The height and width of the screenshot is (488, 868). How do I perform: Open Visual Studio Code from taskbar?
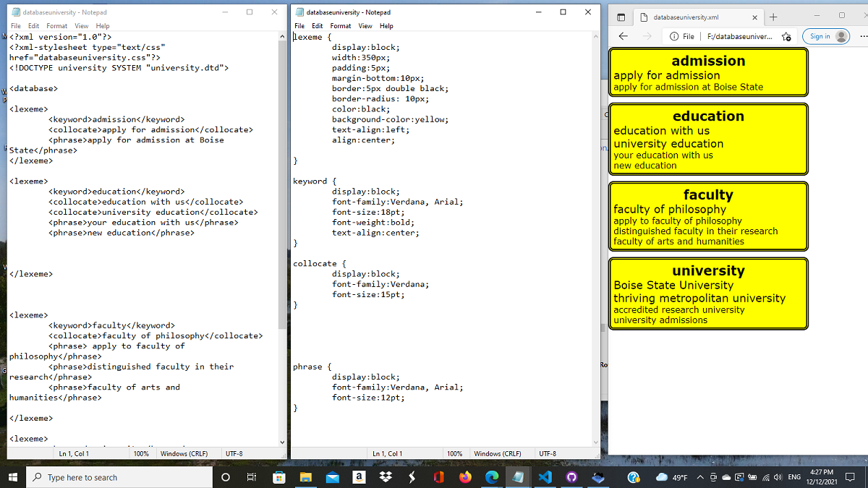tap(545, 477)
